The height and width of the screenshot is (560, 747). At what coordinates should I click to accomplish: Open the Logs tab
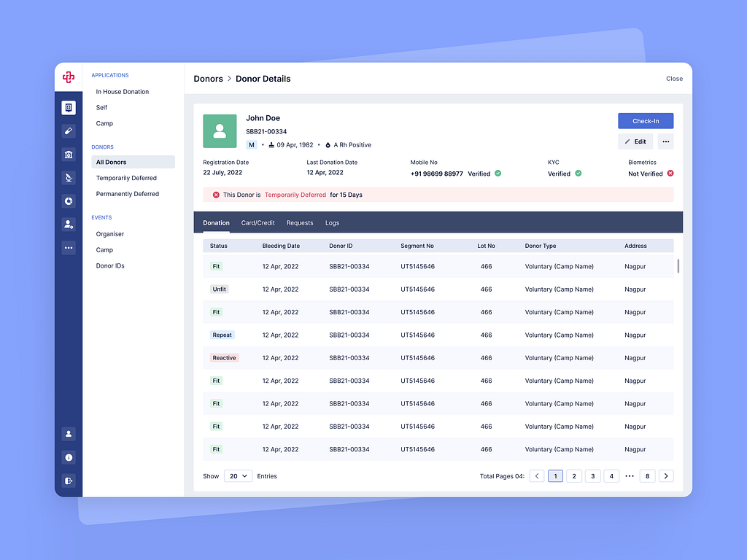pyautogui.click(x=333, y=223)
